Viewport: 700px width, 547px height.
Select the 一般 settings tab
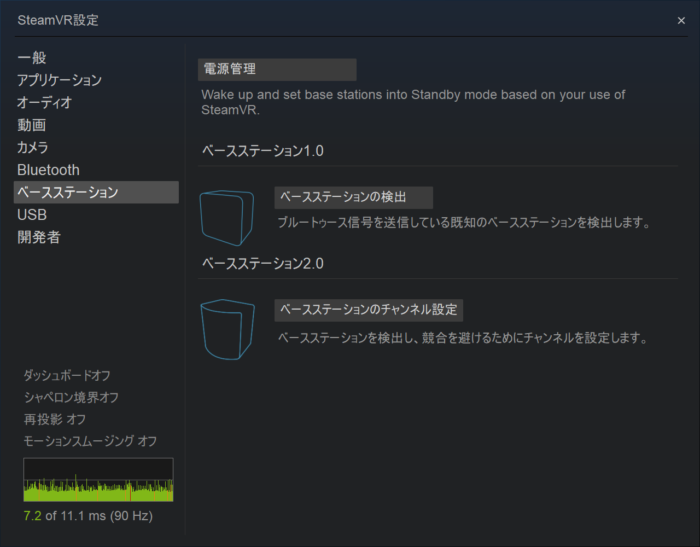tap(32, 58)
